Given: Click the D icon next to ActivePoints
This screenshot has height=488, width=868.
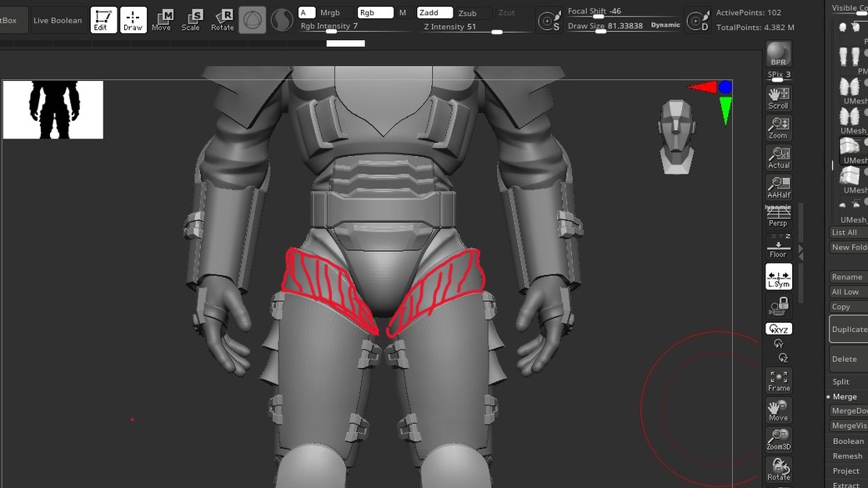Looking at the screenshot, I should 698,21.
